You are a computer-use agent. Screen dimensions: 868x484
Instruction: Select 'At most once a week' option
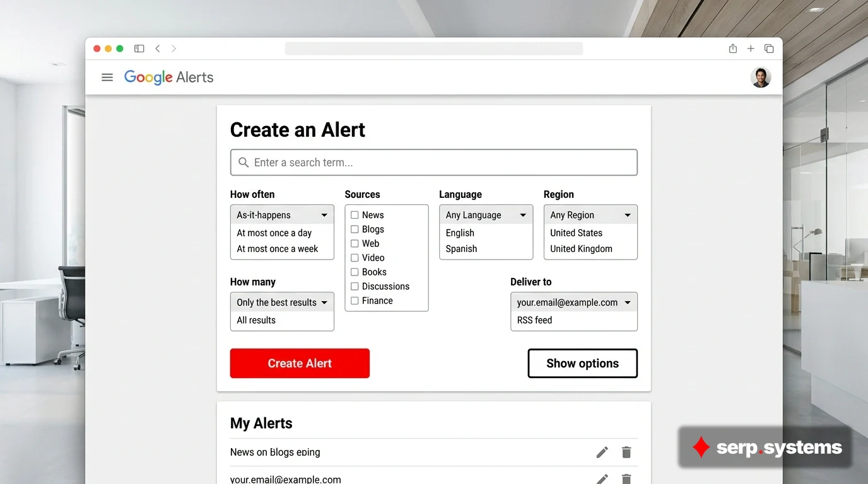point(278,249)
